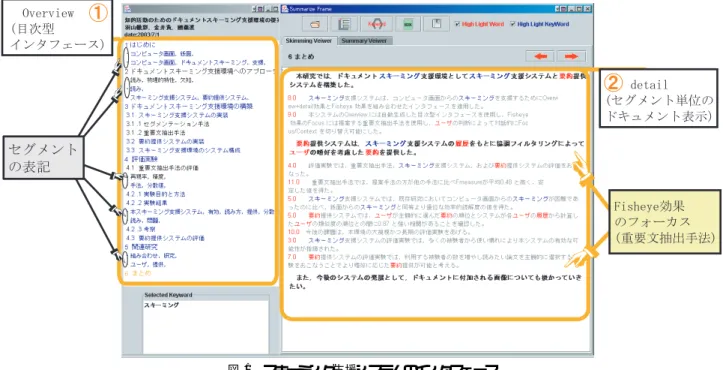The height and width of the screenshot is (370, 723).
Task: Click the 'スキーミング' entry in Selected Keyword box
Action: tap(161, 305)
